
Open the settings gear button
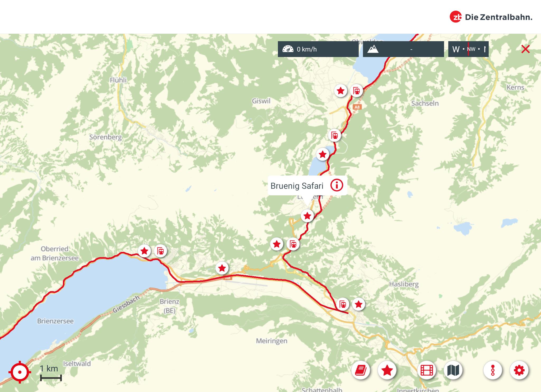pos(519,370)
